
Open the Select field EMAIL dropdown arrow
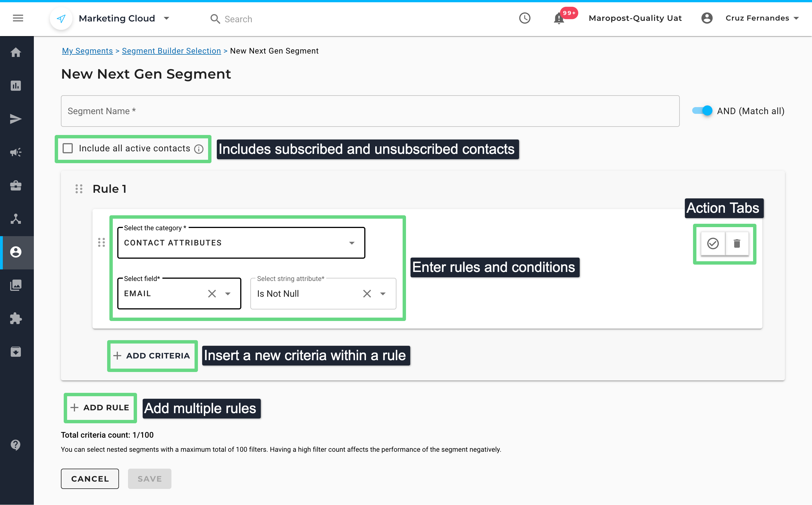[228, 294]
